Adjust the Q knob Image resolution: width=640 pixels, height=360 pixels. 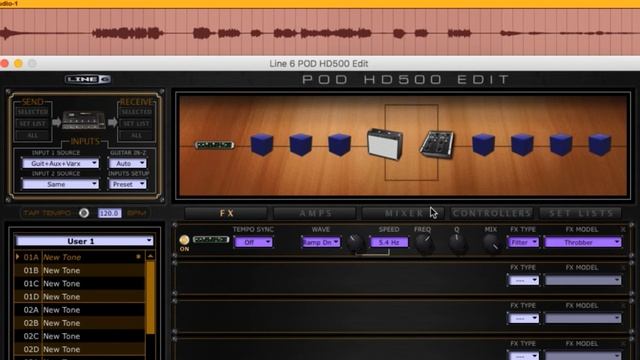(x=457, y=243)
